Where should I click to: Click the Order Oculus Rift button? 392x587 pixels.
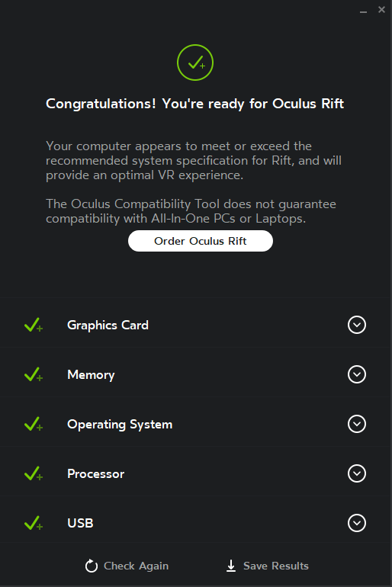201,241
